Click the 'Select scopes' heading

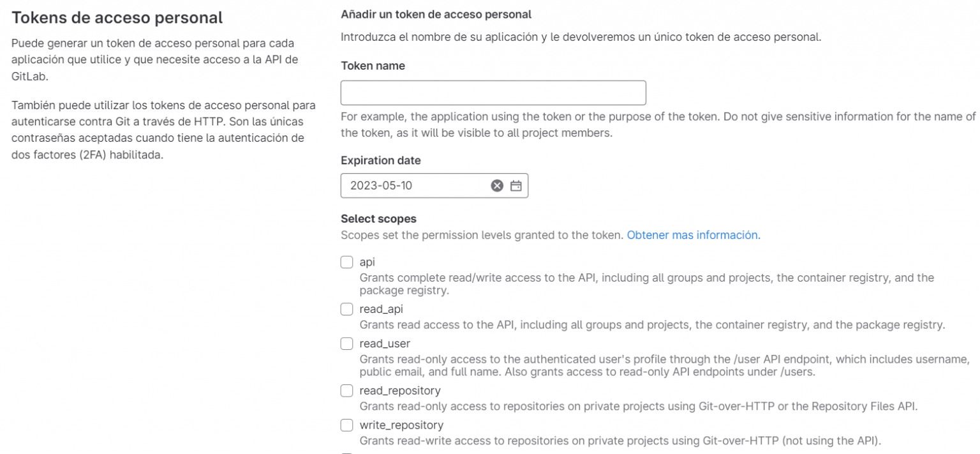tap(378, 219)
